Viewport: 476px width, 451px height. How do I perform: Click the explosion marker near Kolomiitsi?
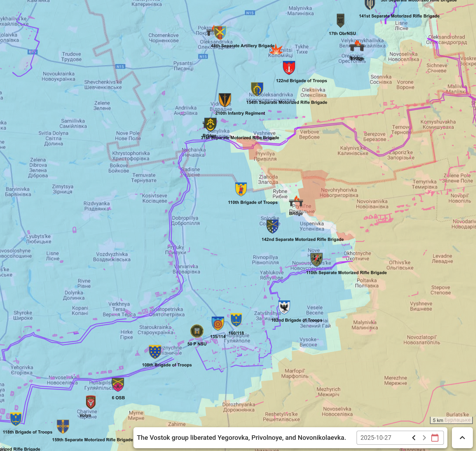coord(276,50)
